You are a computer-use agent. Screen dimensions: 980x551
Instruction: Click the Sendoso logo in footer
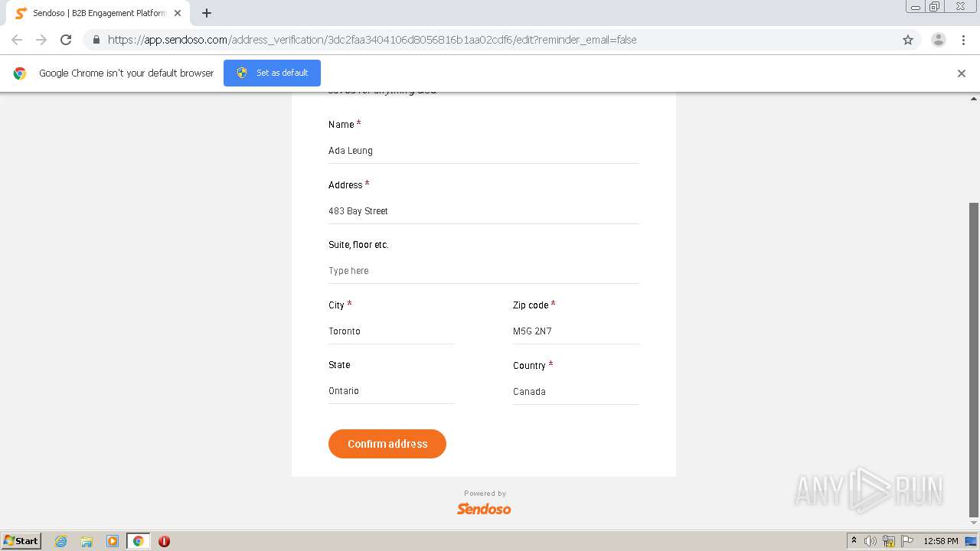pyautogui.click(x=484, y=509)
